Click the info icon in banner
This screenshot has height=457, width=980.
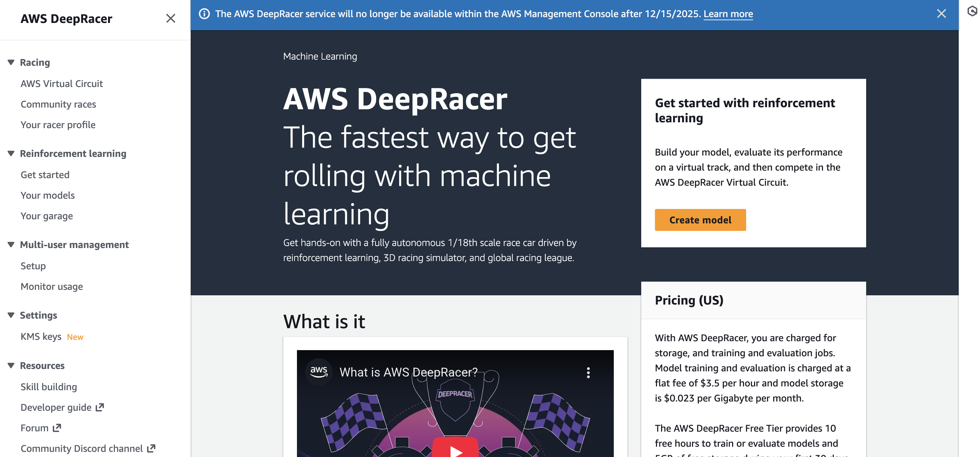coord(204,14)
